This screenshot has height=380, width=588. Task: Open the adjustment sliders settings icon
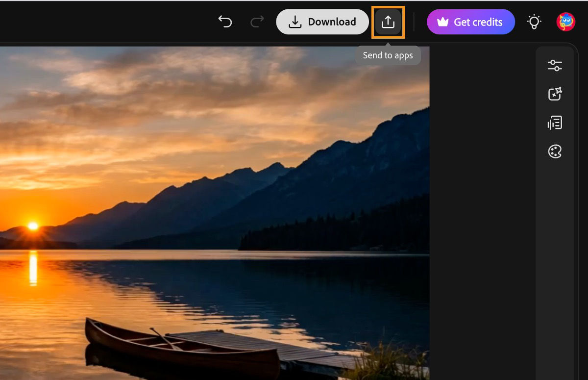click(x=555, y=65)
